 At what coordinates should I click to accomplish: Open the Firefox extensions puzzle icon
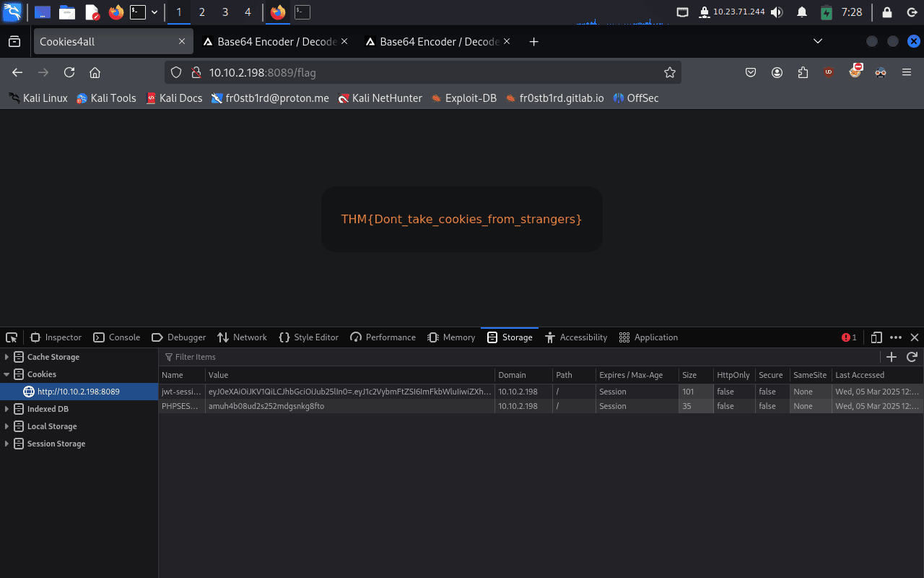(x=803, y=72)
